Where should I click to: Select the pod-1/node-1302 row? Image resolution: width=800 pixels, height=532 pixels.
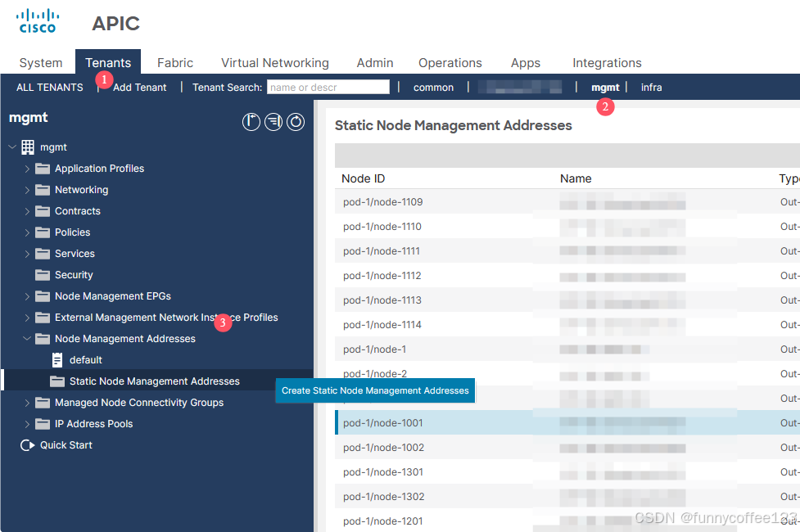(567, 496)
